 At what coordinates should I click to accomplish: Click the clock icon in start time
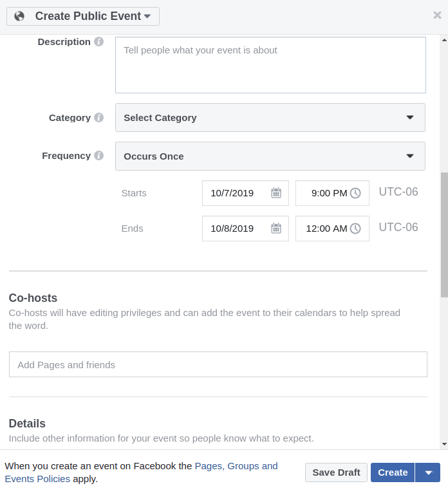click(355, 193)
